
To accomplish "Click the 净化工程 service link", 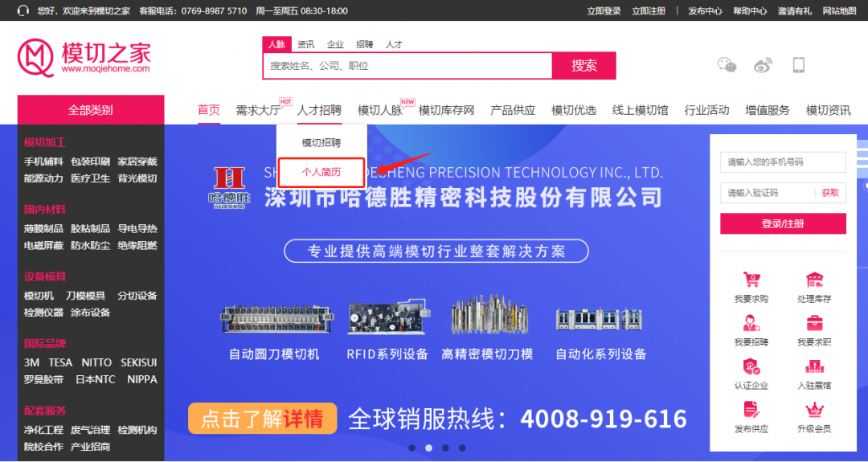I will click(43, 429).
